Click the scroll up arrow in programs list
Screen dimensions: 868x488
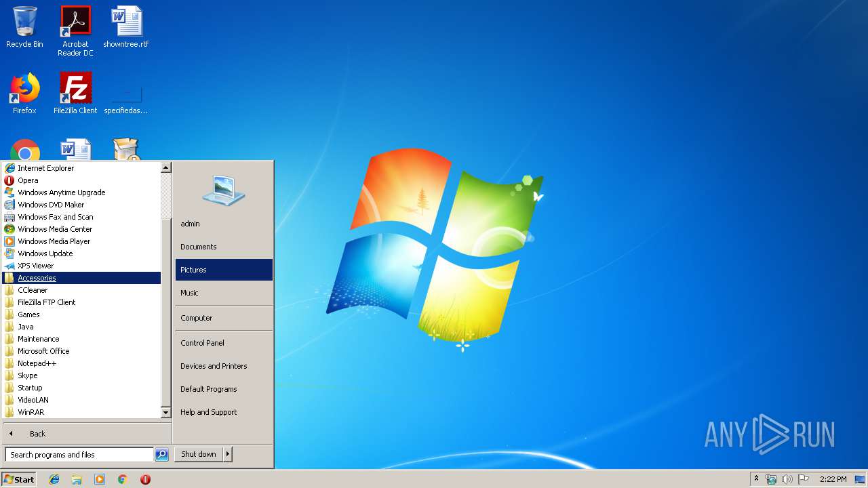(x=166, y=167)
